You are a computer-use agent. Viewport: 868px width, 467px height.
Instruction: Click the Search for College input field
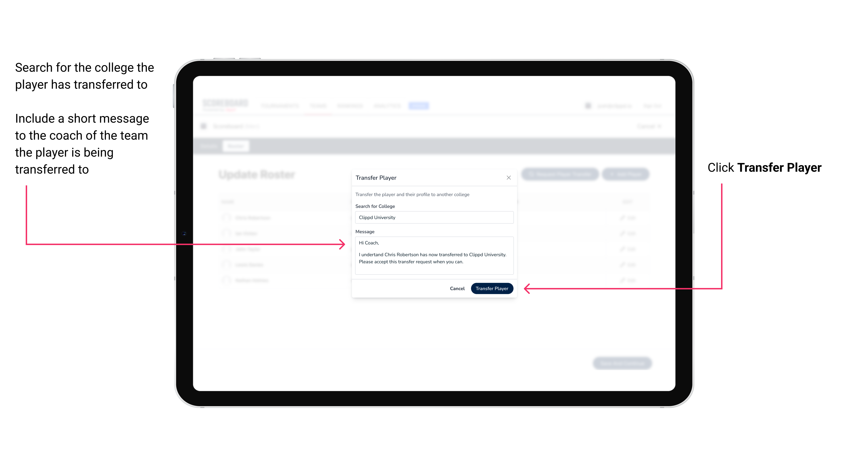433,217
